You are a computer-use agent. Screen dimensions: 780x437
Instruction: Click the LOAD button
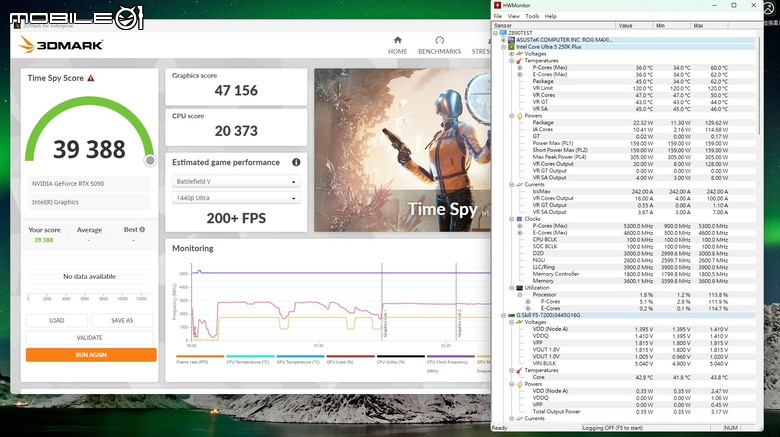coord(57,321)
